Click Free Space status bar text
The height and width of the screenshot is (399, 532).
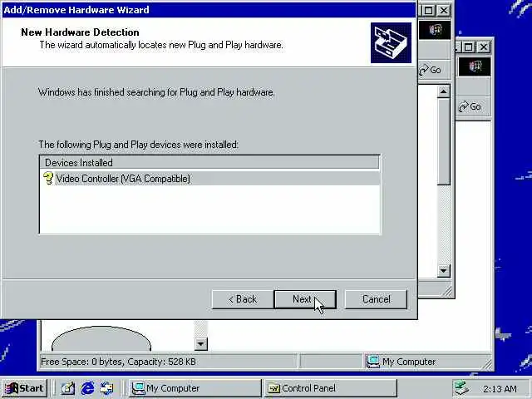pos(118,362)
